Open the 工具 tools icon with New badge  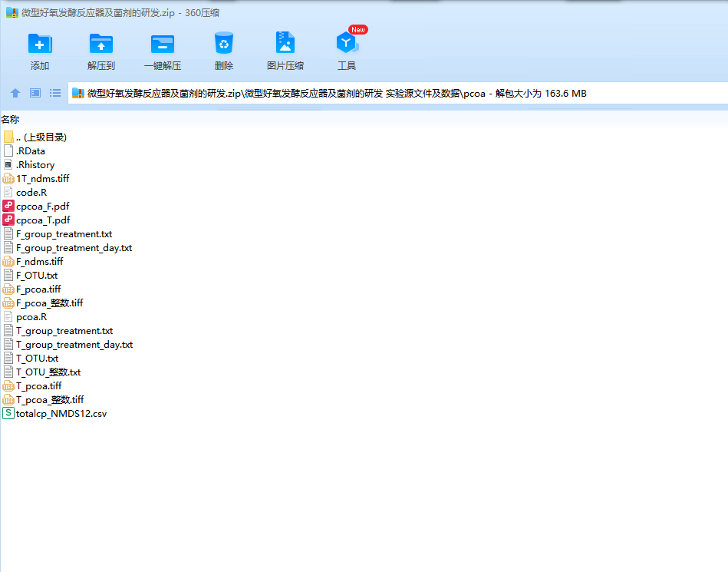click(348, 43)
